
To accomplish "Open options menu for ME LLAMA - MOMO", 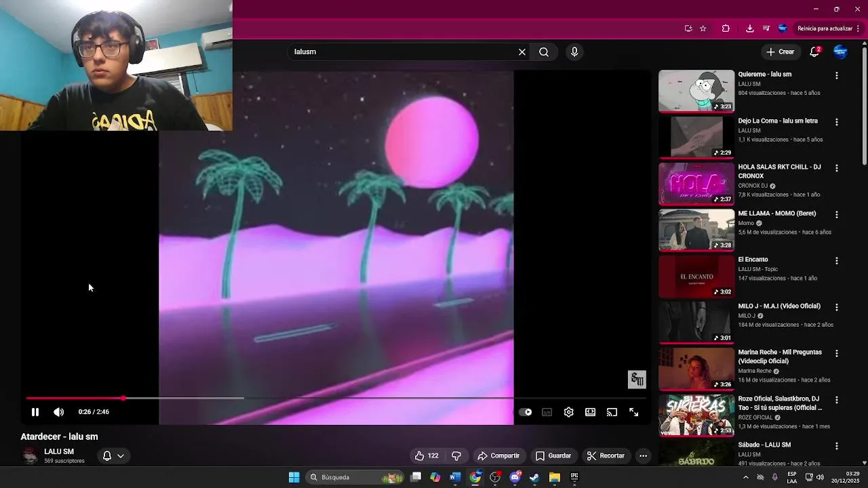I will 836,214.
